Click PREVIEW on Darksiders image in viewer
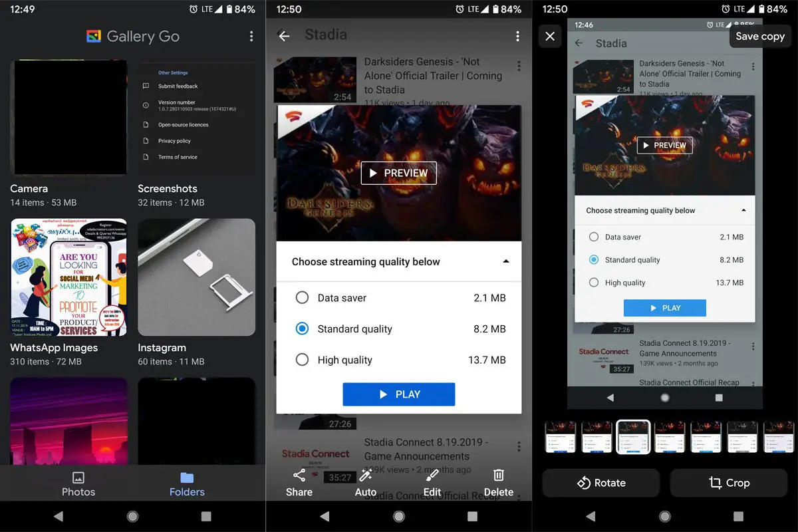This screenshot has width=798, height=532. tap(399, 173)
